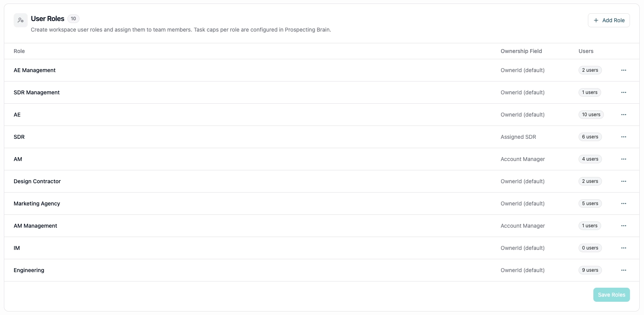
Task: Click the User Roles header icon
Action: tap(21, 20)
